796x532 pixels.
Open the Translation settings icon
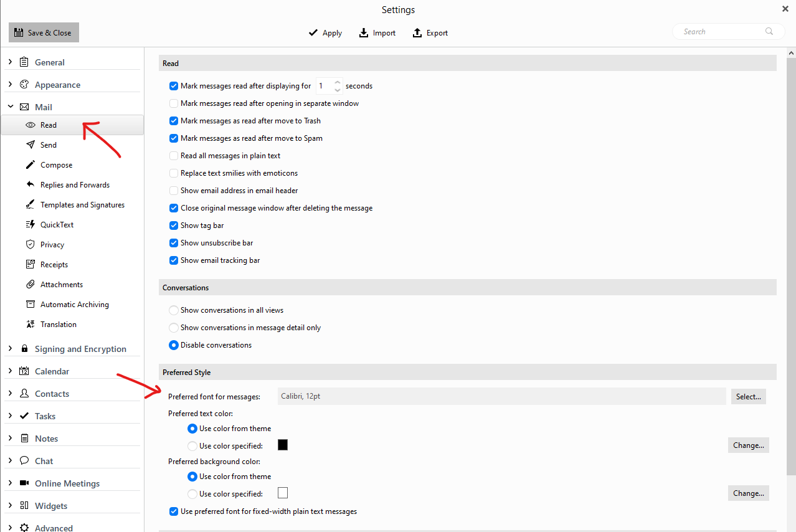(31, 324)
